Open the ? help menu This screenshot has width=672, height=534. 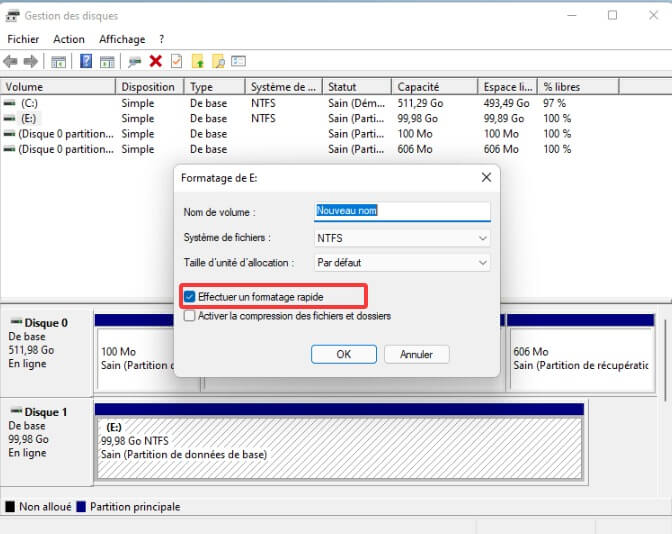pos(161,39)
